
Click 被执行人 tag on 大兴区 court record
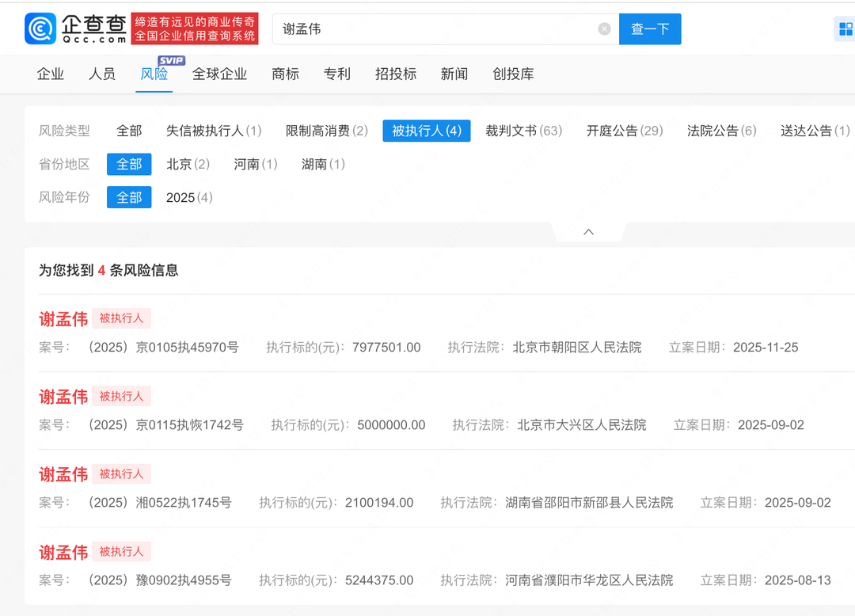(121, 396)
